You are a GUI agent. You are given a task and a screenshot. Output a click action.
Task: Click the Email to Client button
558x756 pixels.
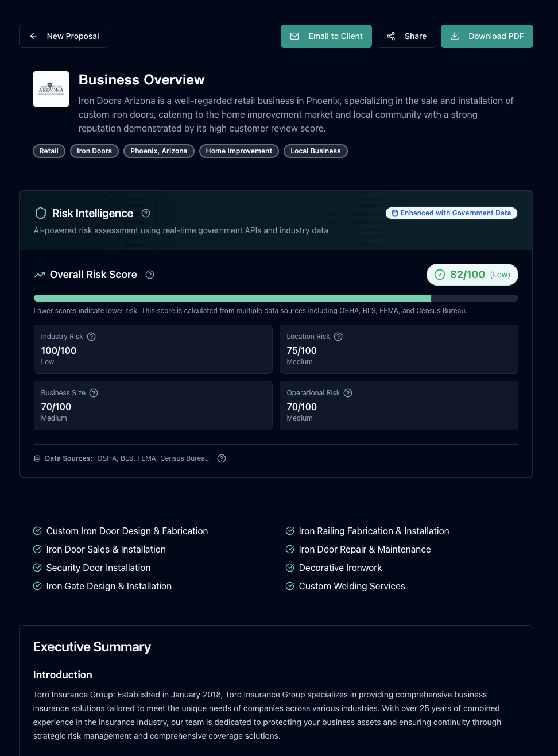[x=326, y=36]
